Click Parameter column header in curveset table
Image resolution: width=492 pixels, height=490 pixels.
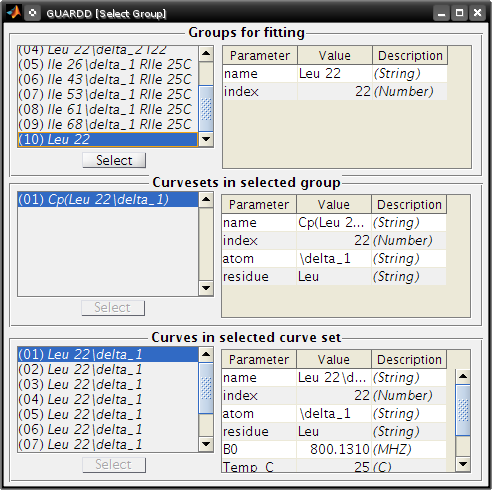tap(259, 204)
